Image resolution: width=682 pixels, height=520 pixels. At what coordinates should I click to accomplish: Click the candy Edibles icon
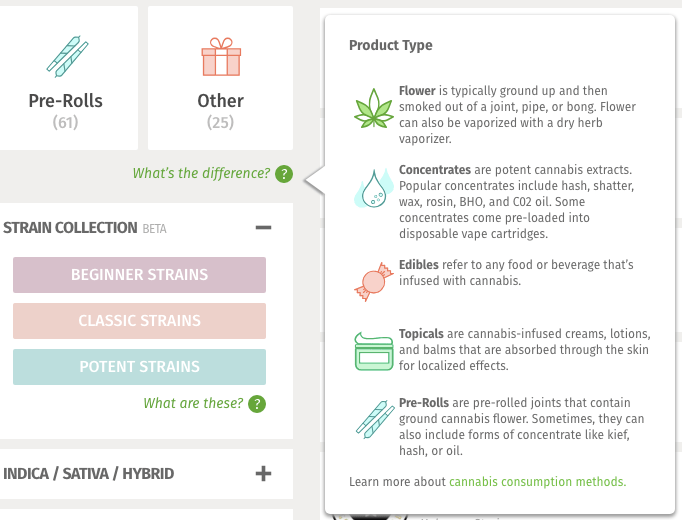(374, 281)
